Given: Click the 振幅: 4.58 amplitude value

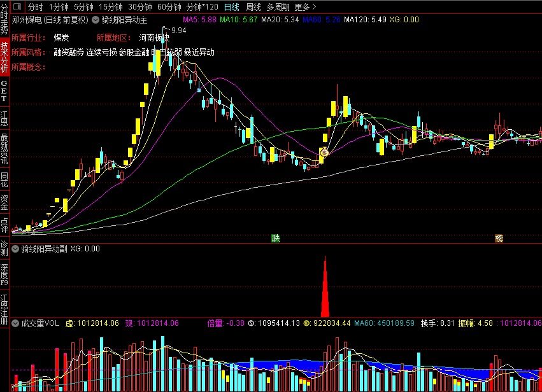Looking at the screenshot, I should 476,323.
